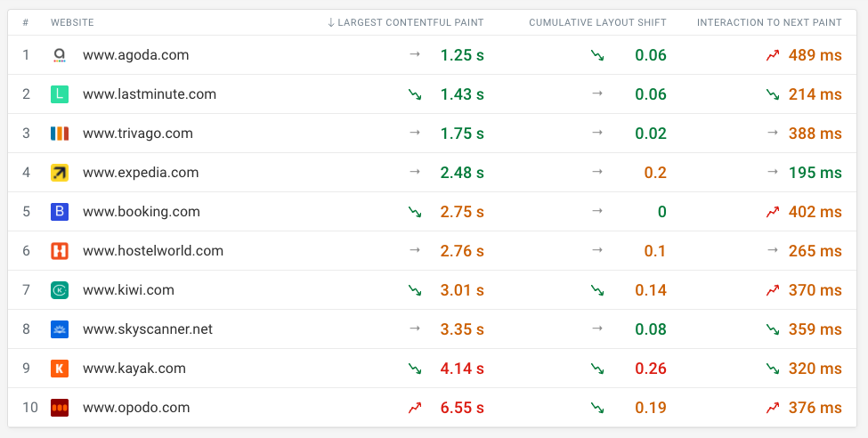
Task: Sort by Interaction to Next Paint header
Action: tap(769, 23)
